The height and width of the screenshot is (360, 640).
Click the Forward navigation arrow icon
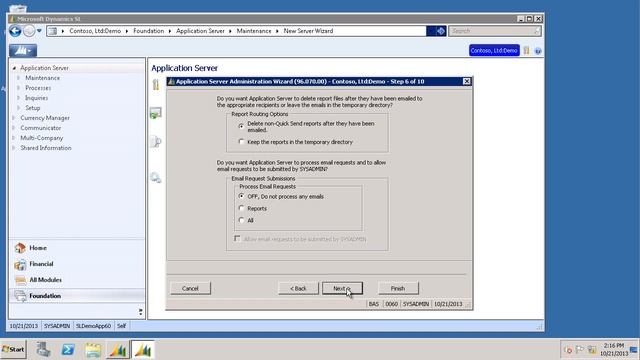[x=29, y=31]
